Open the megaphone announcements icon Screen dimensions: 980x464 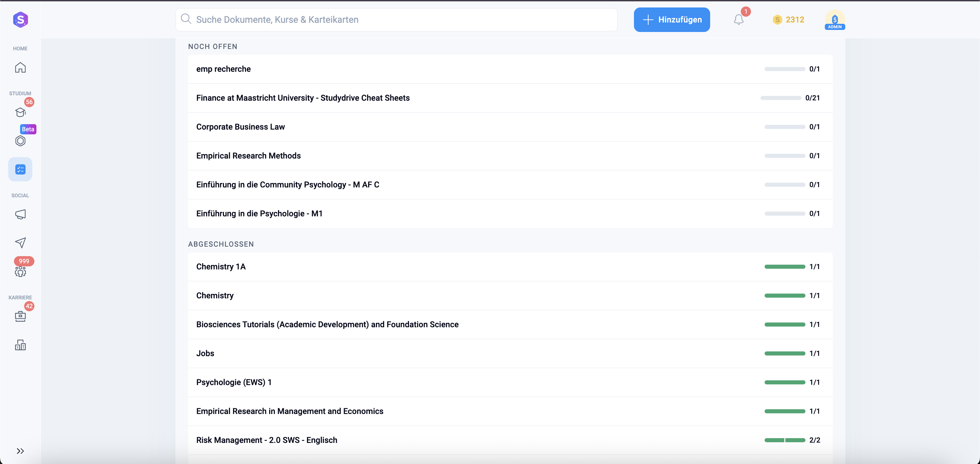pyautogui.click(x=20, y=214)
